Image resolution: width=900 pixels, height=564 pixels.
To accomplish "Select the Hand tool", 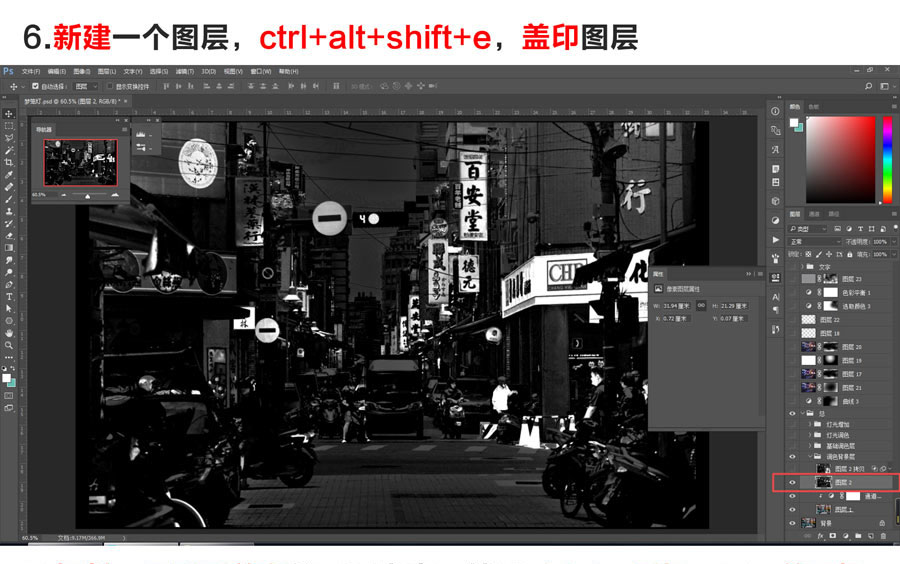I will (x=9, y=333).
